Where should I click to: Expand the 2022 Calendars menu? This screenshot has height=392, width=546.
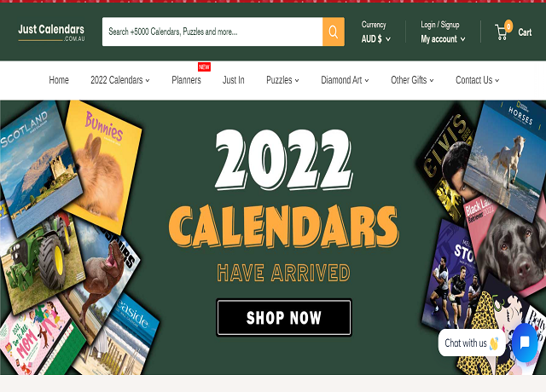(x=120, y=80)
